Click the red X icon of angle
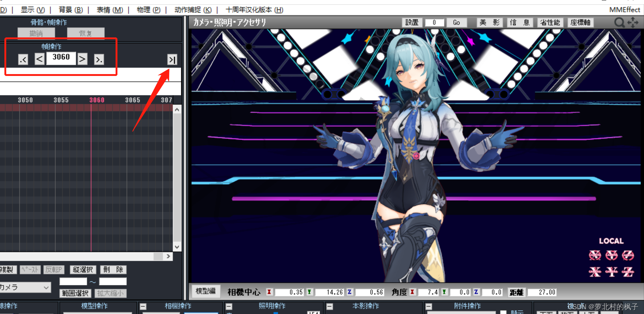 tap(412, 292)
